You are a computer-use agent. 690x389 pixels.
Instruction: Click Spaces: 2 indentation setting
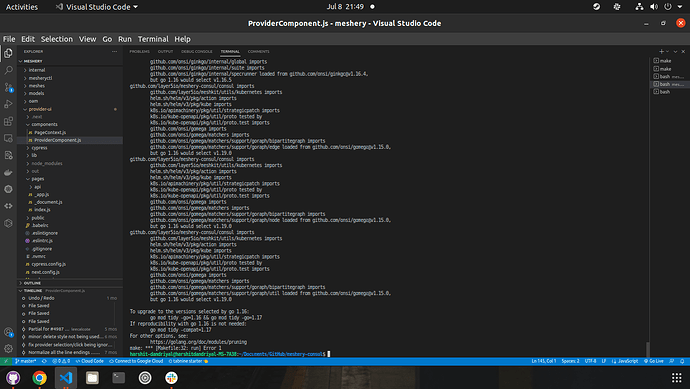click(x=570, y=361)
